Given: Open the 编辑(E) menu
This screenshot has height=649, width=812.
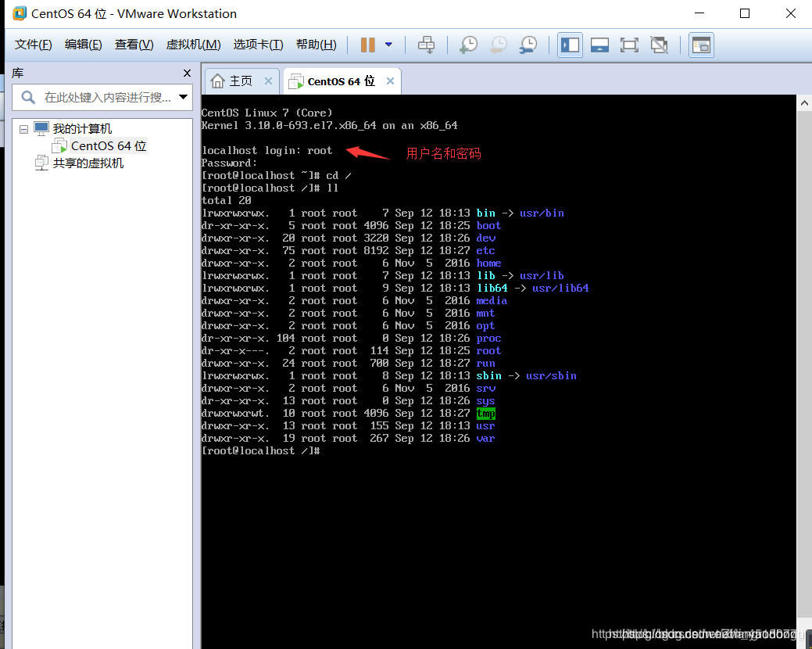Looking at the screenshot, I should click(x=84, y=45).
